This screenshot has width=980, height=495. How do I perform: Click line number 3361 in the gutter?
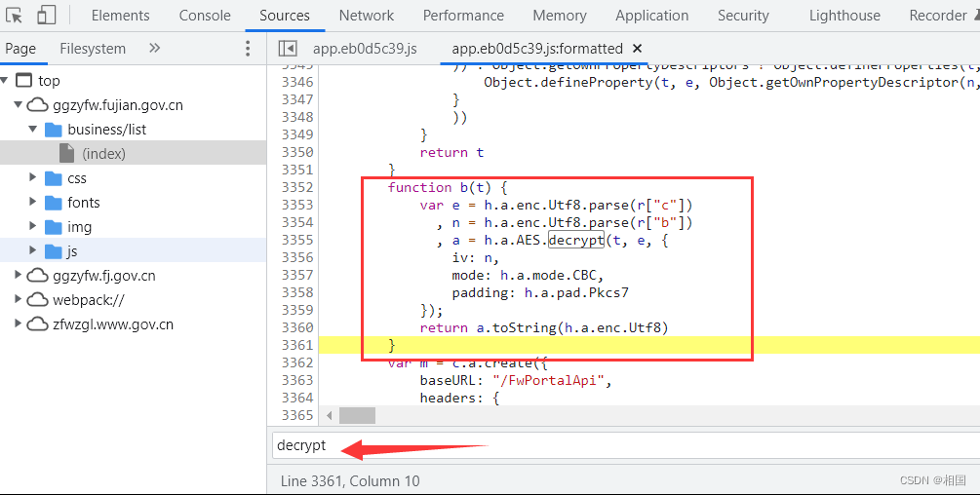click(297, 345)
